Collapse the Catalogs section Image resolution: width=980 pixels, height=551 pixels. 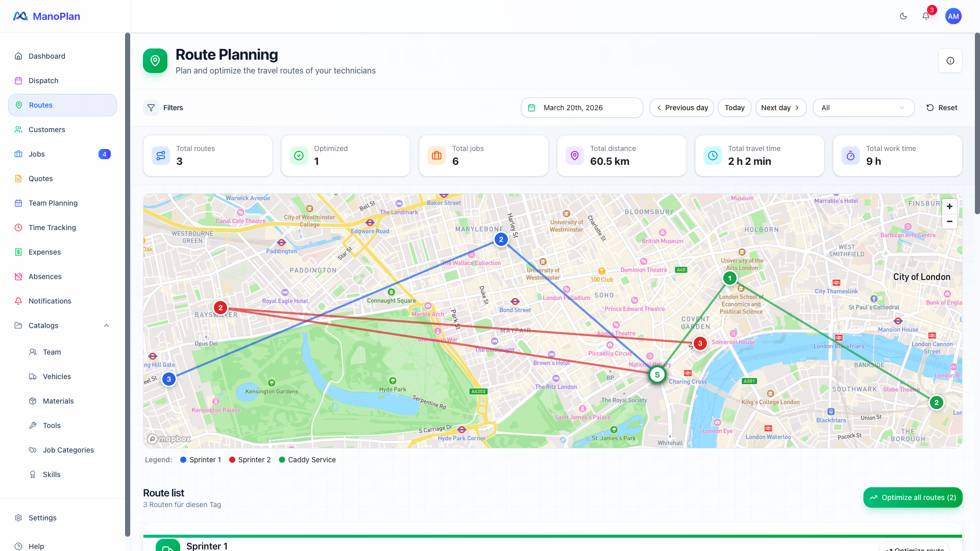(x=107, y=325)
